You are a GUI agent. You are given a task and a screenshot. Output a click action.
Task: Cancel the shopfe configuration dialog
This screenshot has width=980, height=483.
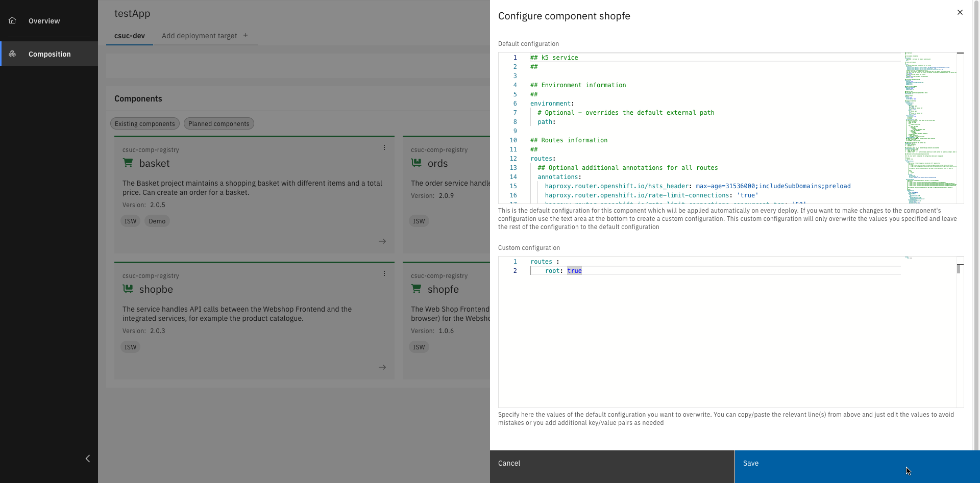[509, 463]
